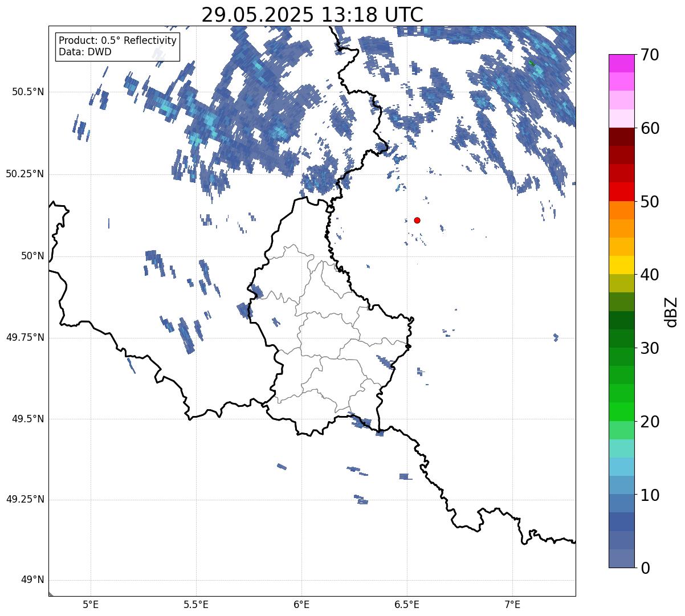The height and width of the screenshot is (616, 685).
Task: Click the longitude label 6.5°E
Action: 407,604
